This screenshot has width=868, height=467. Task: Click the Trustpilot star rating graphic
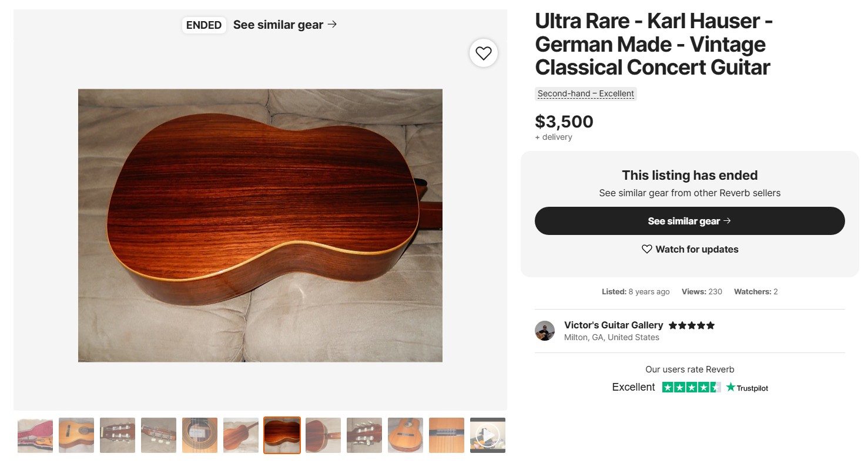(x=691, y=388)
